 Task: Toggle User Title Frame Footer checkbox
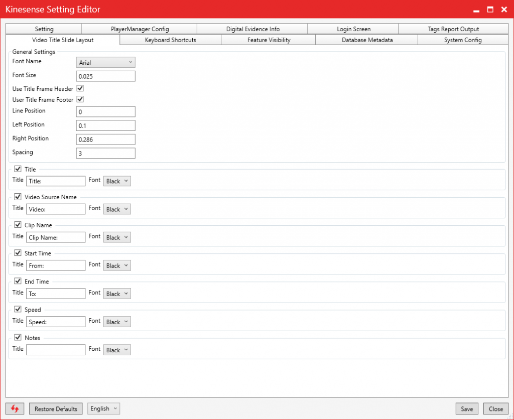pyautogui.click(x=80, y=99)
